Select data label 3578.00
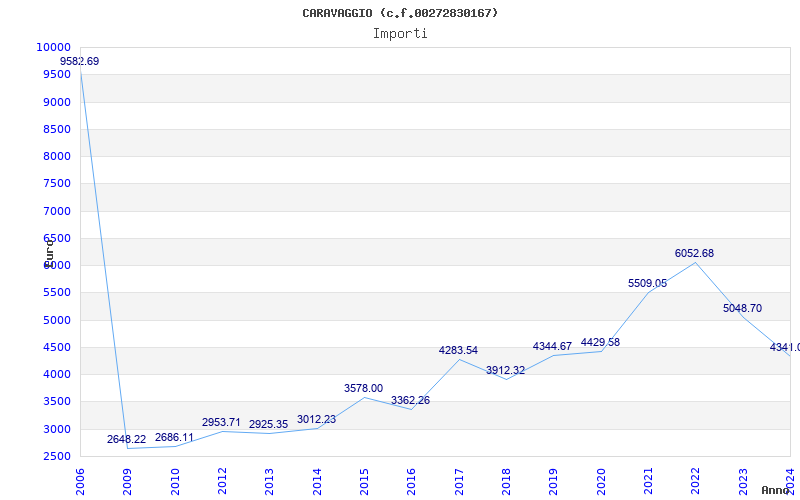 click(x=363, y=388)
